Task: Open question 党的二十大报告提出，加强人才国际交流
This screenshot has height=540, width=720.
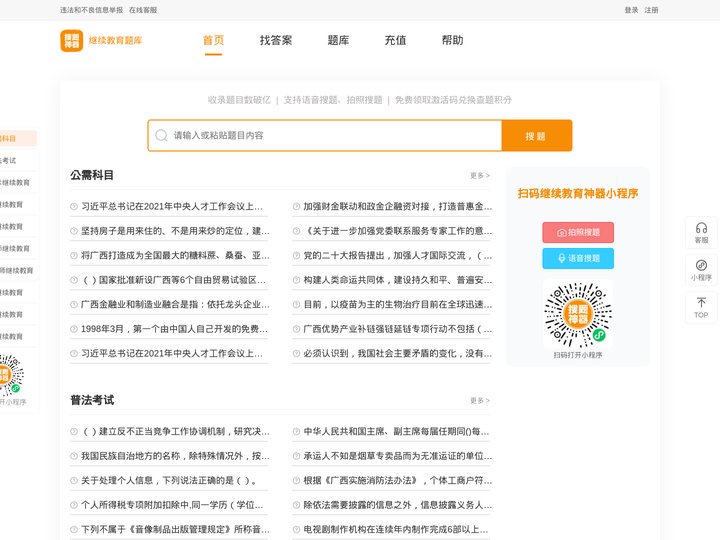Action: 398,255
